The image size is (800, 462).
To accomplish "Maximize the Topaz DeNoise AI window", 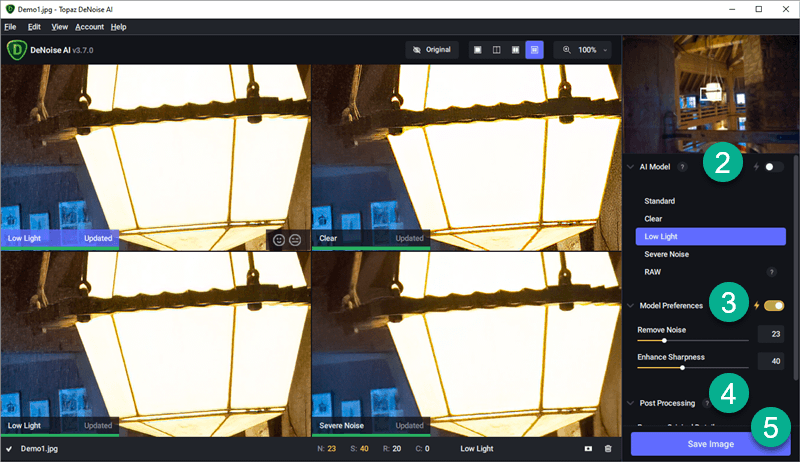I will point(759,9).
